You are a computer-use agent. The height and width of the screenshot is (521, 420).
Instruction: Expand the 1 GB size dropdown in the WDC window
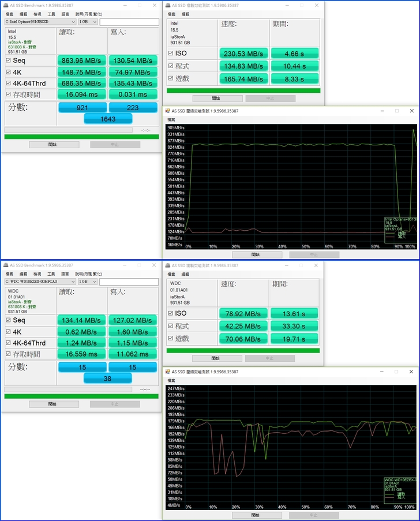[94, 282]
